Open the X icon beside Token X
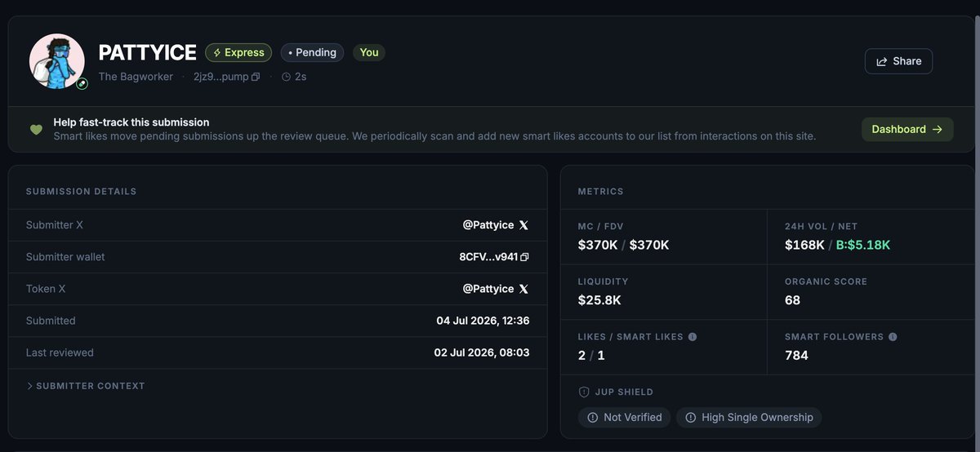 coord(523,289)
